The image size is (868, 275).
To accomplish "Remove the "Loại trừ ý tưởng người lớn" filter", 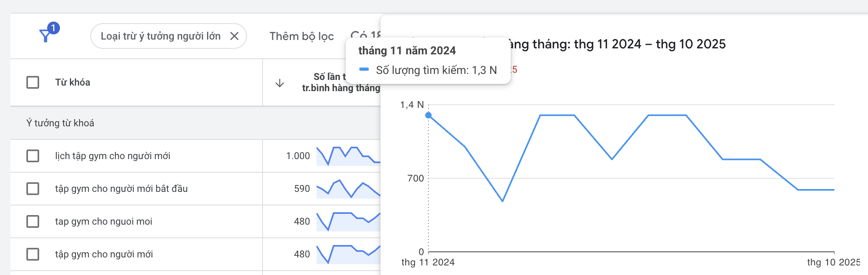I will 235,36.
